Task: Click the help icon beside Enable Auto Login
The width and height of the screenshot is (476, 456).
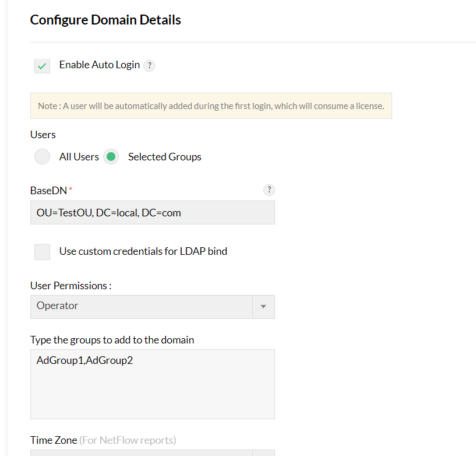Action: tap(149, 65)
